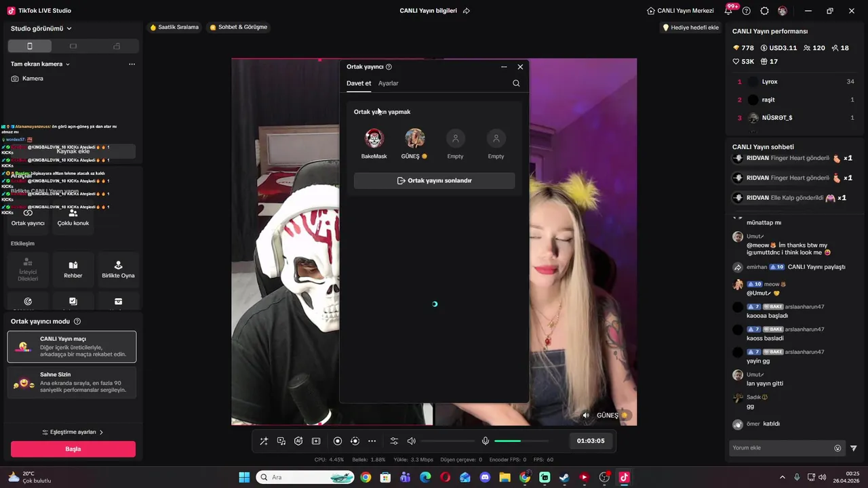Start recording with the record button
The width and height of the screenshot is (868, 488).
338,441
